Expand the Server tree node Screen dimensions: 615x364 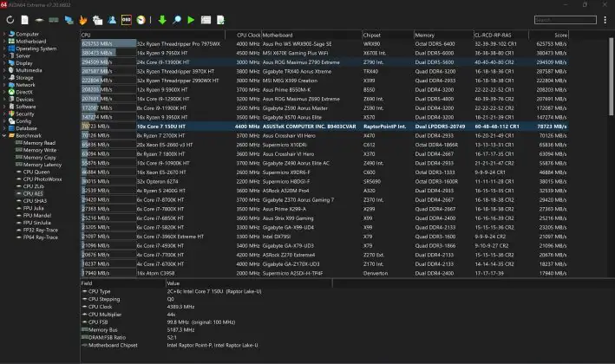coord(4,55)
